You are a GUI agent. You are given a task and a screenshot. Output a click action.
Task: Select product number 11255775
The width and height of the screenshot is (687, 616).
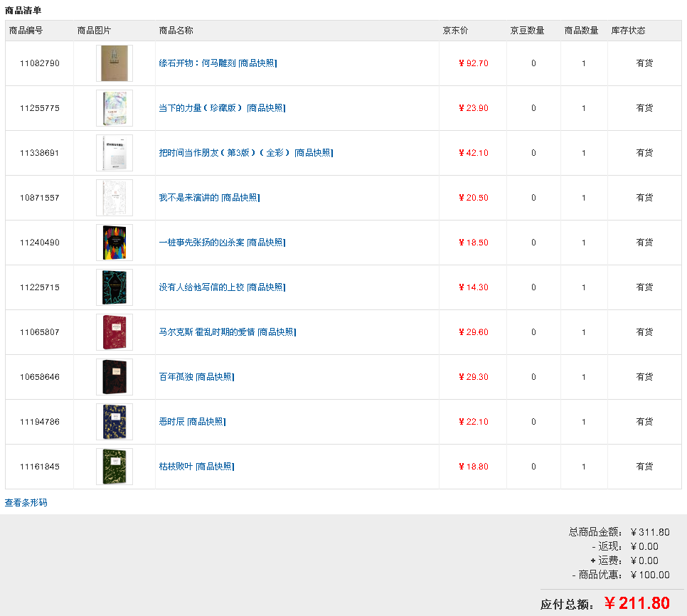39,108
